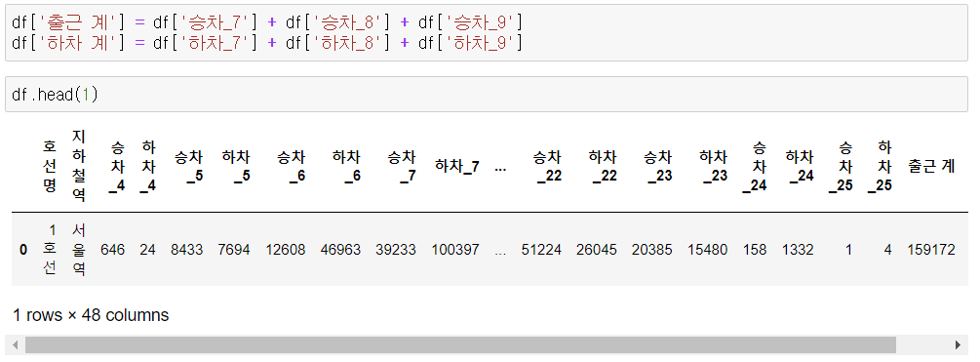Click the value 46963 cell
This screenshot has width=980, height=362.
coord(340,250)
